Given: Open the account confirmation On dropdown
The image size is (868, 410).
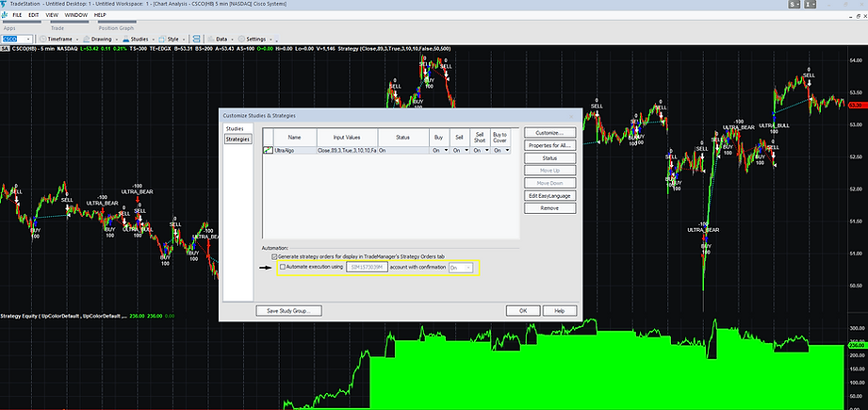Looking at the screenshot, I should [x=461, y=268].
